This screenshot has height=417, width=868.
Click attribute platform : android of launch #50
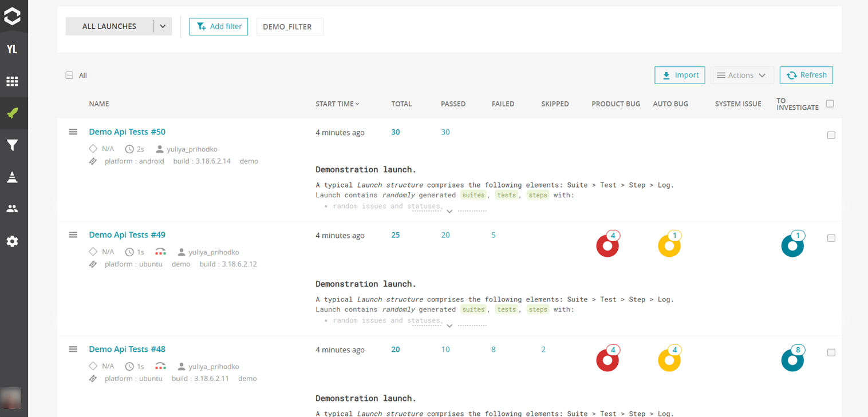click(135, 161)
